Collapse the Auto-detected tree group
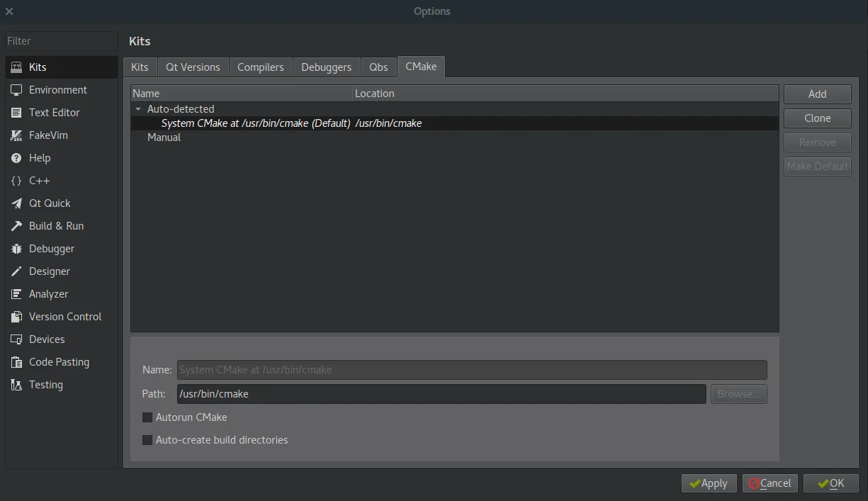The width and height of the screenshot is (868, 501). coord(138,109)
